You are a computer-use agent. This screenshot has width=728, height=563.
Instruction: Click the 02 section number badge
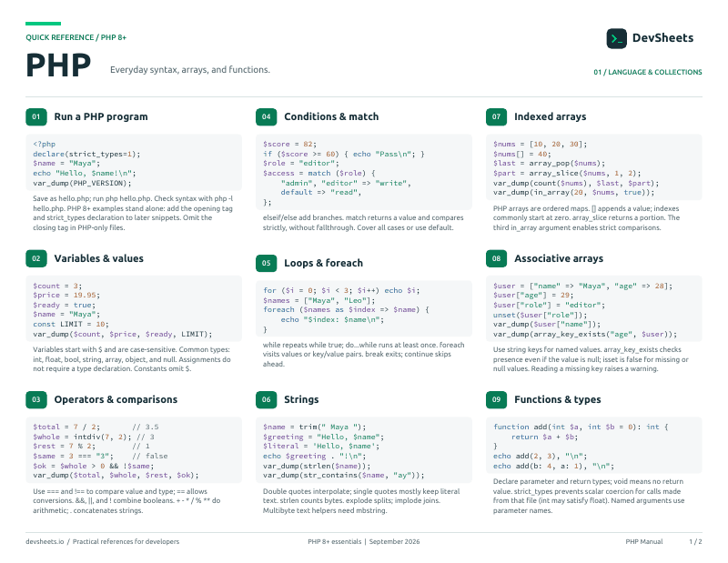point(36,258)
